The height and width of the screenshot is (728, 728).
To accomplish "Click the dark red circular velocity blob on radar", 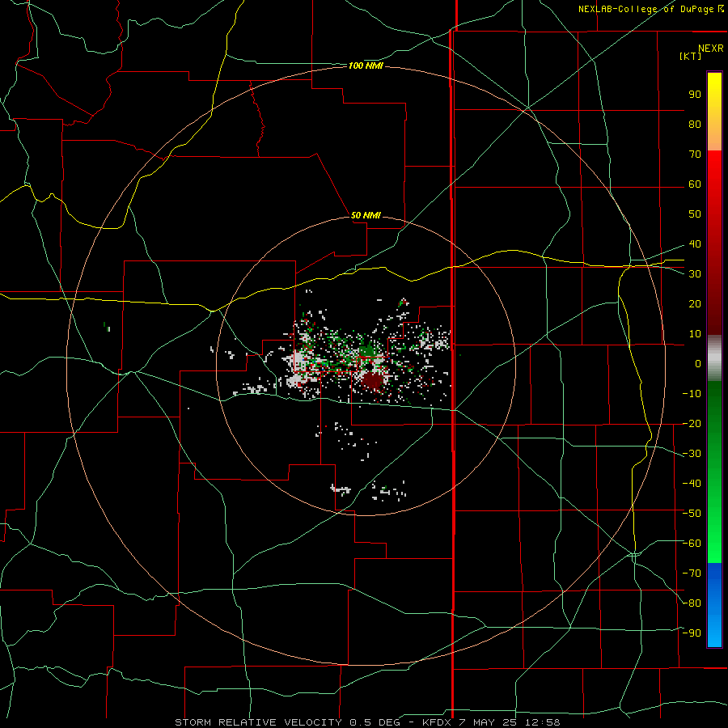I will pos(372,381).
